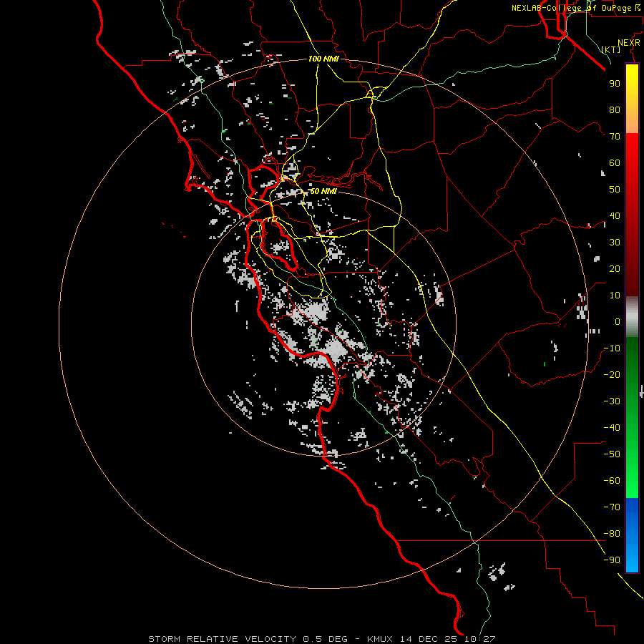The image size is (644, 644).
Task: Click the 90 value on velocity scale
Action: click(x=615, y=84)
